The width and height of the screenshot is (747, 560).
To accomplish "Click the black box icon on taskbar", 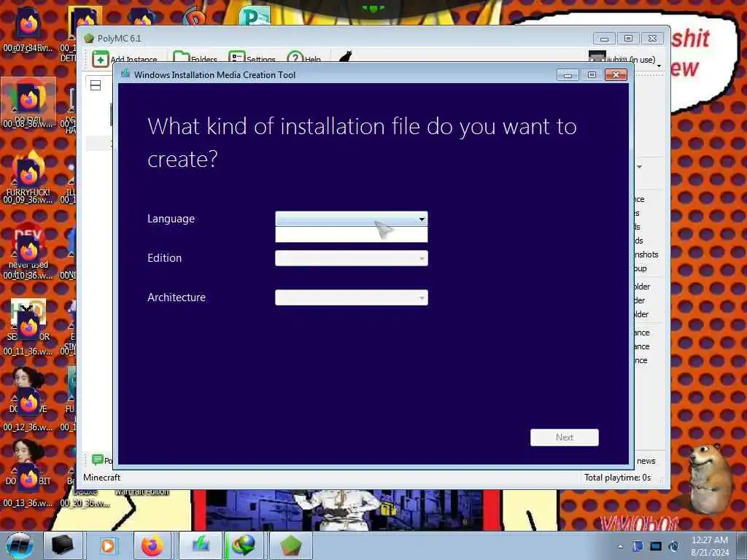I will tap(63, 545).
